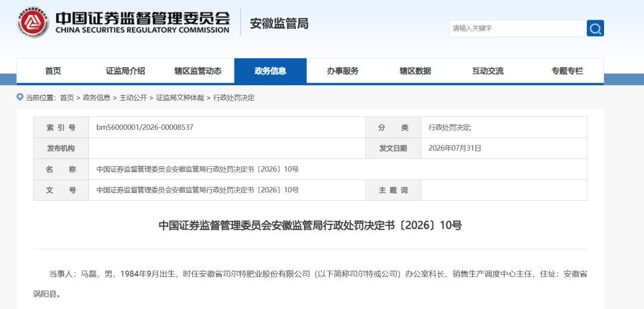Select index number bm56000001/2026-00008537
The height and width of the screenshot is (309, 644).
point(144,127)
